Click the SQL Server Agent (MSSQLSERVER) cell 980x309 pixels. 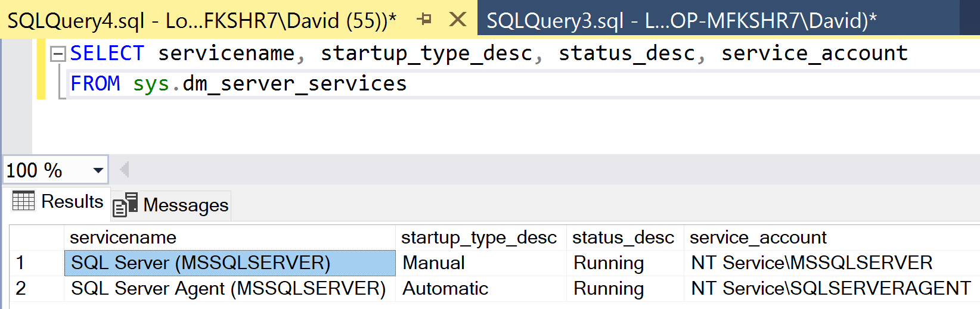pyautogui.click(x=229, y=288)
